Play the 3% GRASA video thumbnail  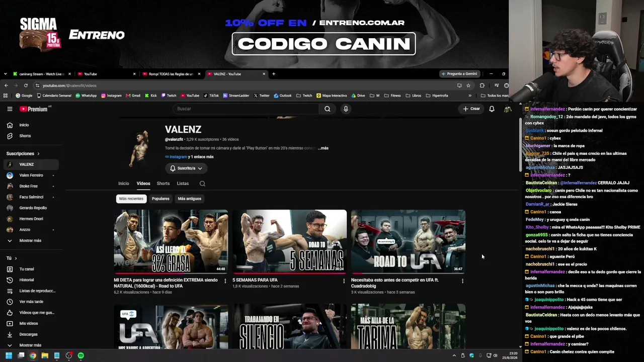pos(171,241)
